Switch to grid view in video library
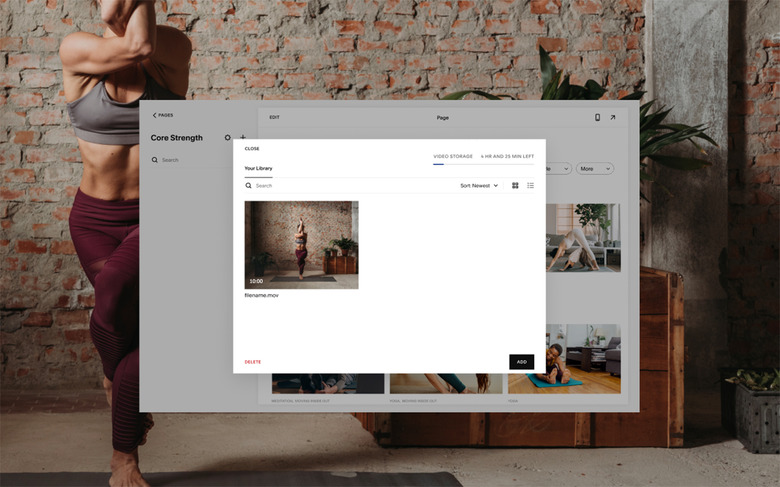The image size is (780, 487). 515,185
